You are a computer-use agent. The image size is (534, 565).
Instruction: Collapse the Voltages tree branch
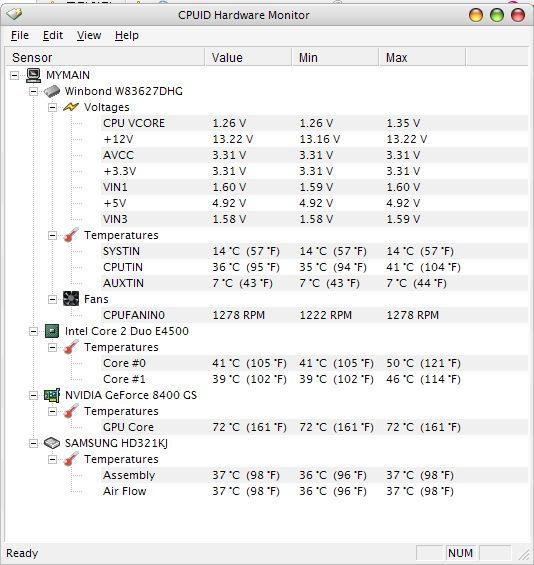(52, 107)
